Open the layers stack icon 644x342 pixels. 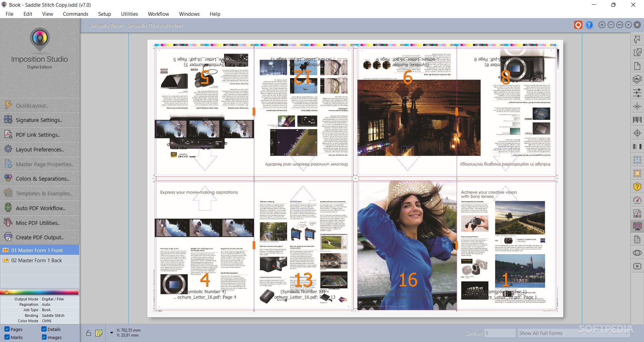pos(637,79)
